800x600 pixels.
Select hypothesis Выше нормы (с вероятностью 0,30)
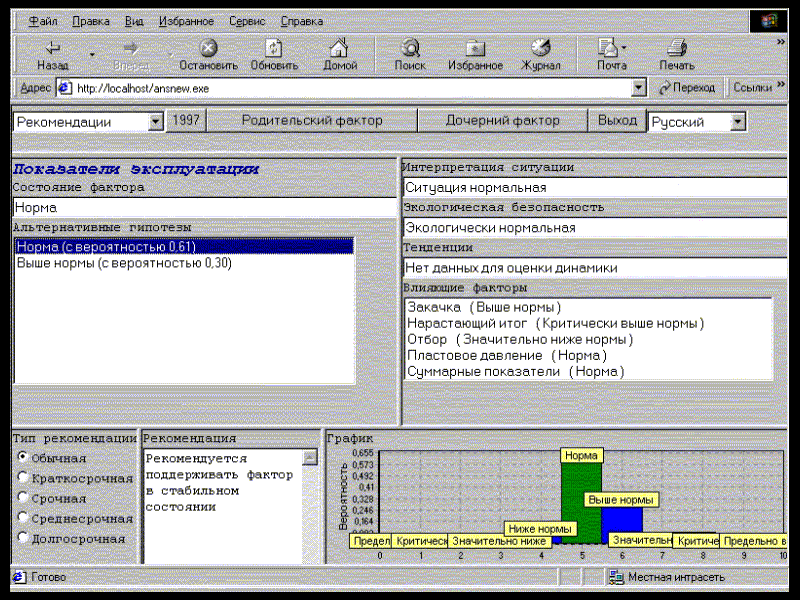184,263
